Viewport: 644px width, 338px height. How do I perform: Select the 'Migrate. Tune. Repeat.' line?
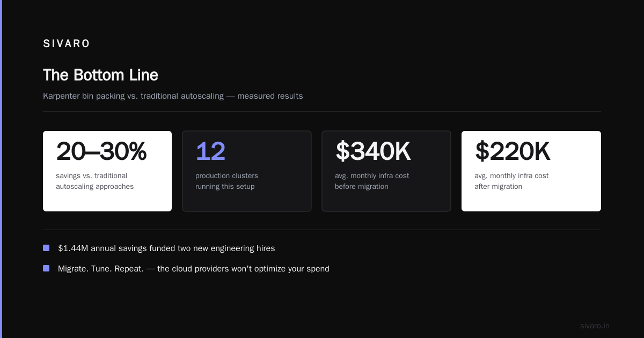194,269
